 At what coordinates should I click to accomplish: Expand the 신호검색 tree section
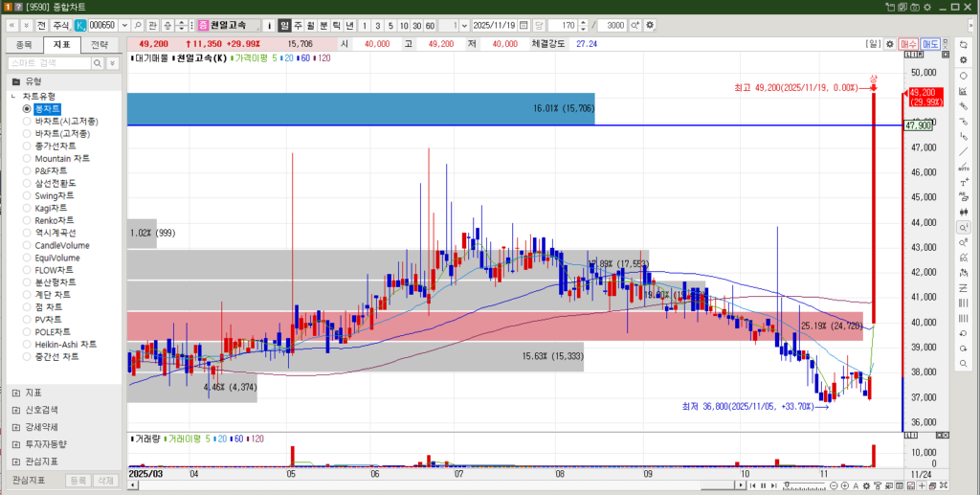coord(16,410)
